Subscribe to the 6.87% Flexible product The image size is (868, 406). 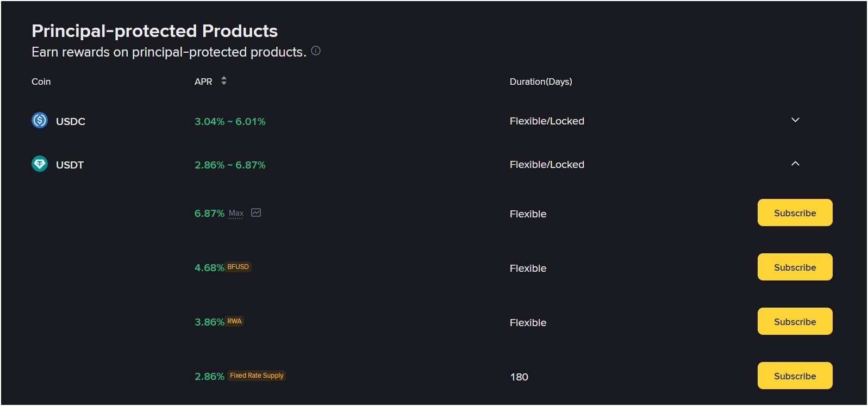(x=795, y=213)
